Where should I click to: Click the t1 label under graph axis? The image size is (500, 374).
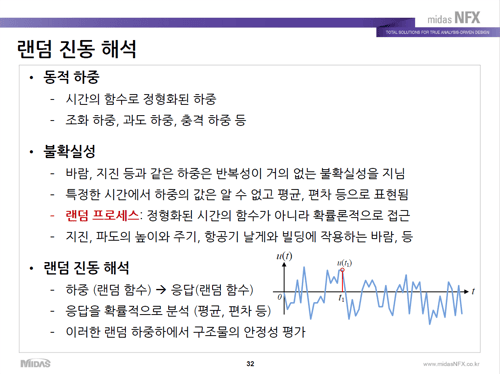tap(341, 298)
